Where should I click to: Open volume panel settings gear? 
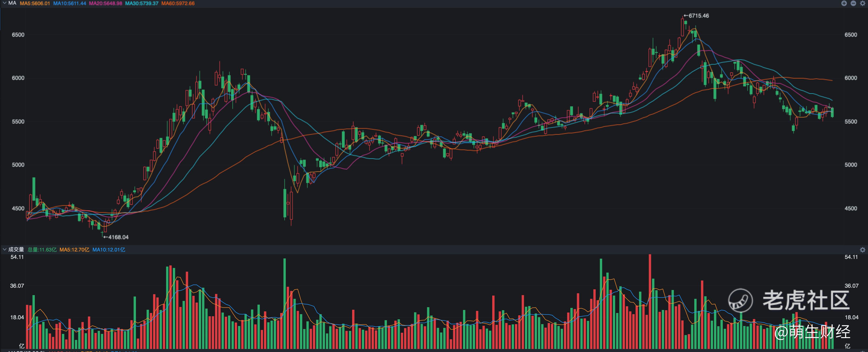[x=863, y=250]
